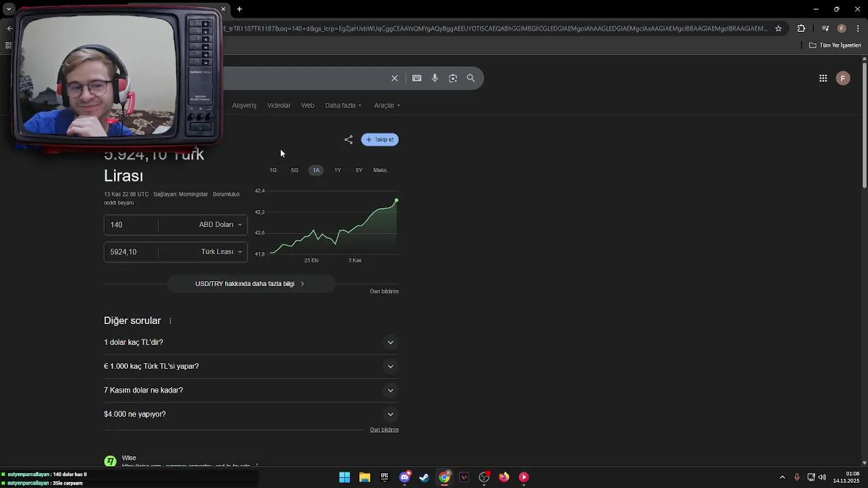Expand the 'Araçlar' dropdown

[387, 106]
